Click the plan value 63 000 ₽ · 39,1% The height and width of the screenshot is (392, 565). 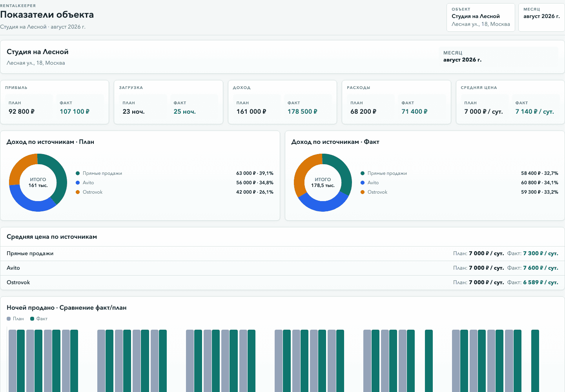(x=255, y=173)
